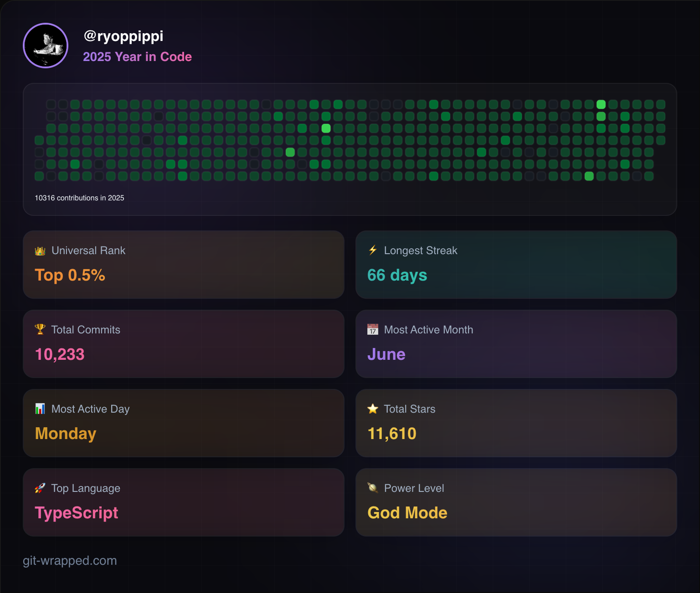Click the crown icon beside Universal Rank
The width and height of the screenshot is (700, 593).
pyautogui.click(x=40, y=250)
